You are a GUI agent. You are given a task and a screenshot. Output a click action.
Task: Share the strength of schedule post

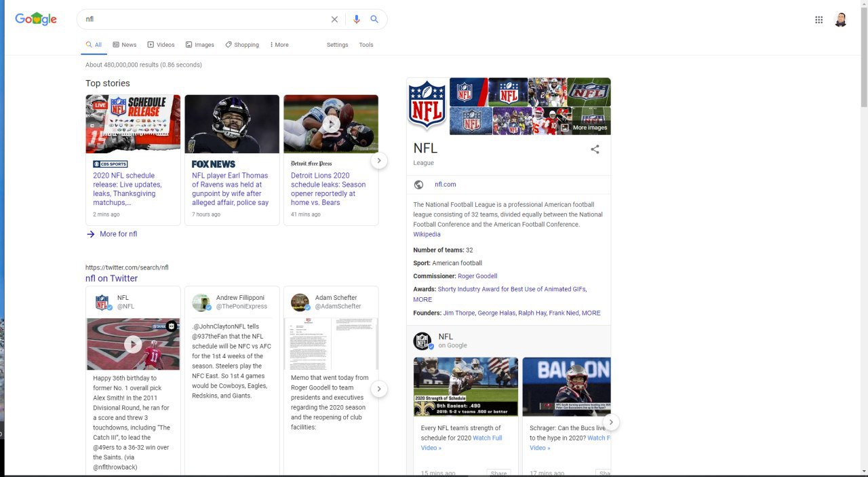pyautogui.click(x=498, y=473)
